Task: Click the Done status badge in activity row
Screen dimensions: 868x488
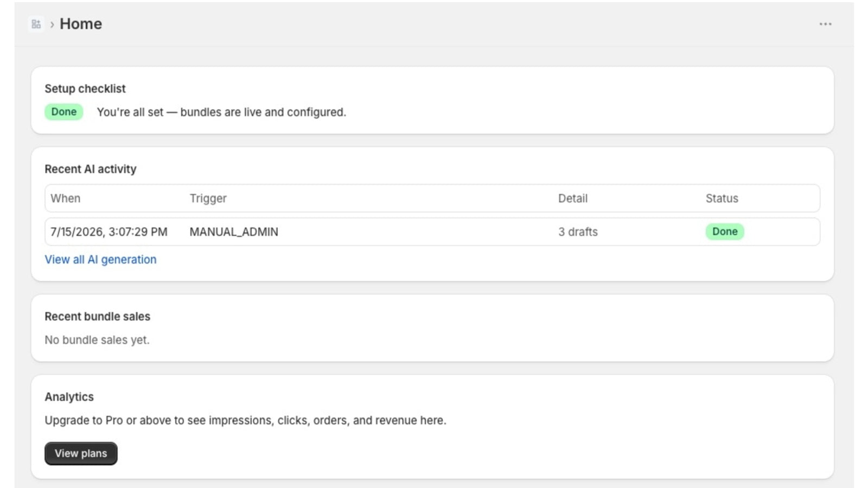Action: [x=725, y=232]
